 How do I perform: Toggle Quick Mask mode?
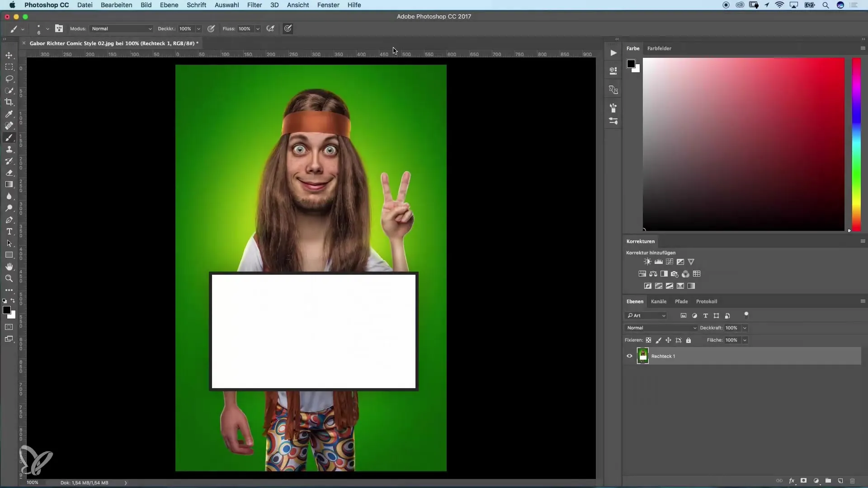click(x=9, y=327)
